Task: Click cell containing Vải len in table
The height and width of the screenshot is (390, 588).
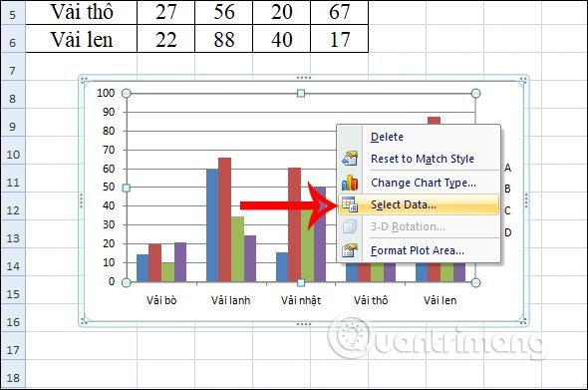Action: (x=82, y=39)
